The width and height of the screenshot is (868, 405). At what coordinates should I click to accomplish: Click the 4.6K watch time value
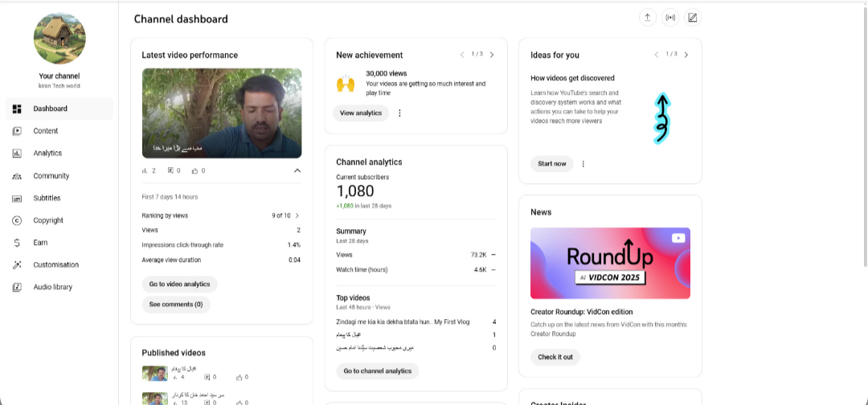(x=480, y=270)
